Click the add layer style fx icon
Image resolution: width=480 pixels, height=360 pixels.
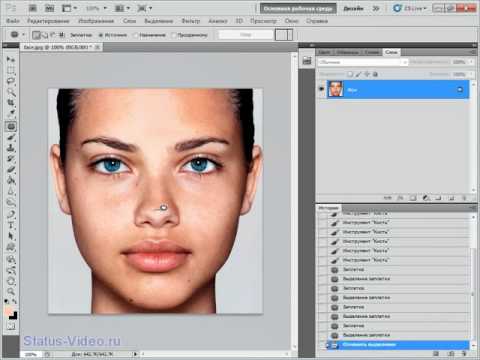[400, 198]
